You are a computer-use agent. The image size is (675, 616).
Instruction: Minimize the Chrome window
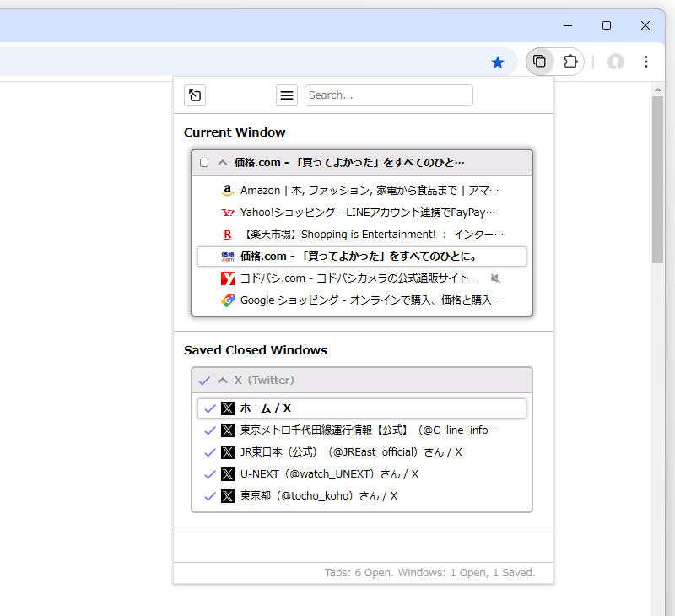click(x=568, y=25)
